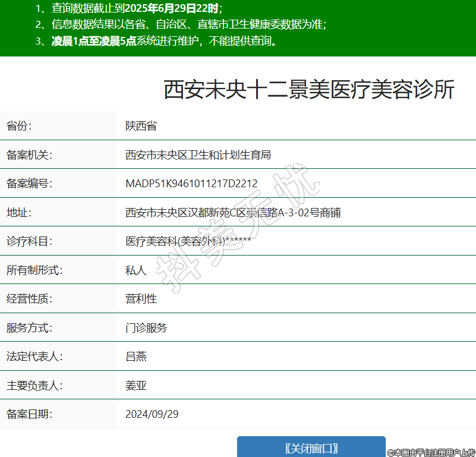This screenshot has width=476, height=457.
Task: Click the authority value 西安市未央区卫生和计划生育局
Action: click(x=198, y=155)
